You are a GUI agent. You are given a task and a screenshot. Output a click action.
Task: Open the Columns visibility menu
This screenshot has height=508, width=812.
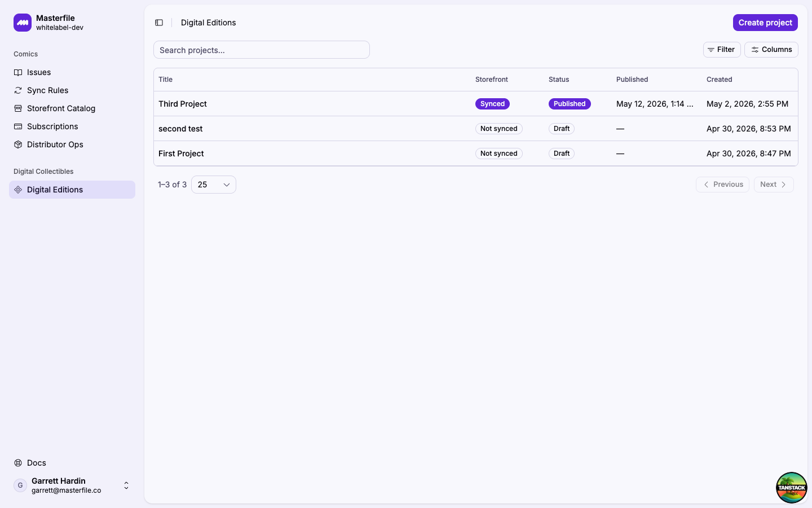click(x=771, y=50)
